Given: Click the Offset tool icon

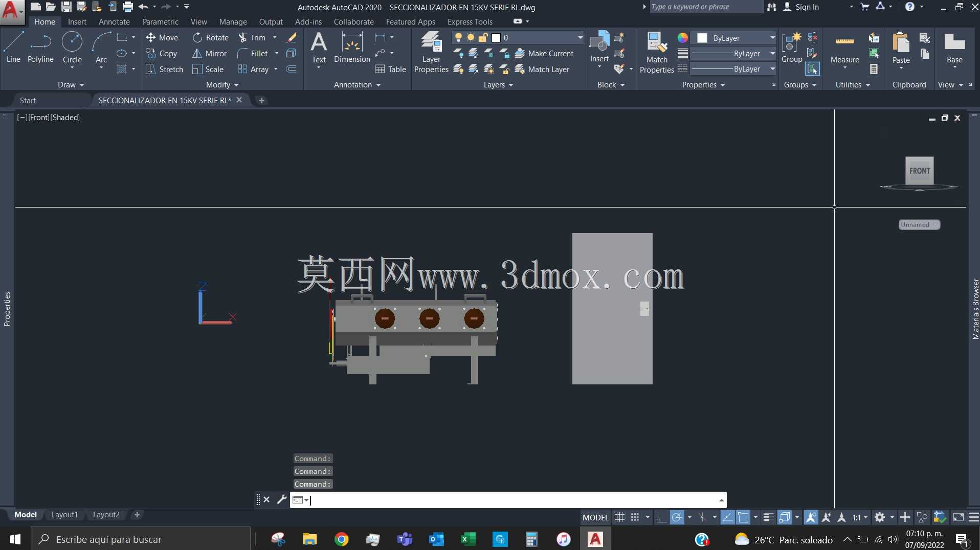Looking at the screenshot, I should [x=291, y=69].
